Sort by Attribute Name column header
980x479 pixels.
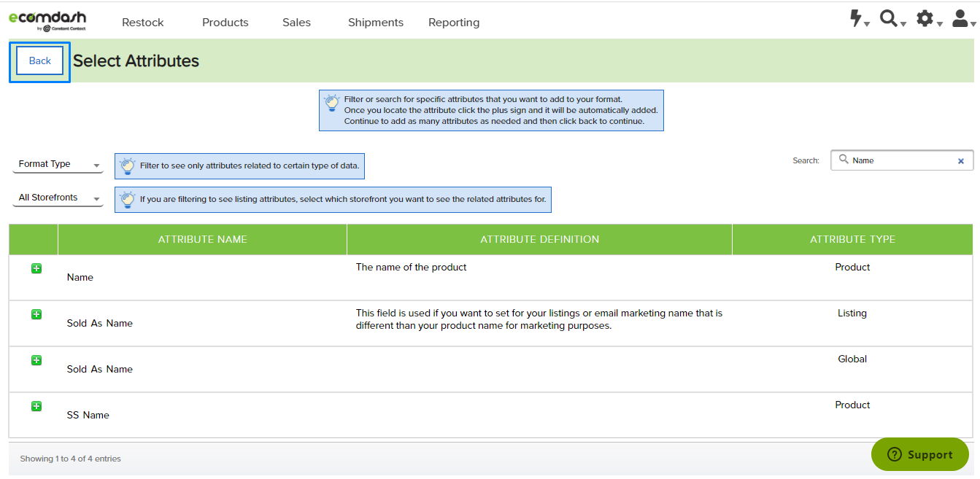(x=202, y=239)
